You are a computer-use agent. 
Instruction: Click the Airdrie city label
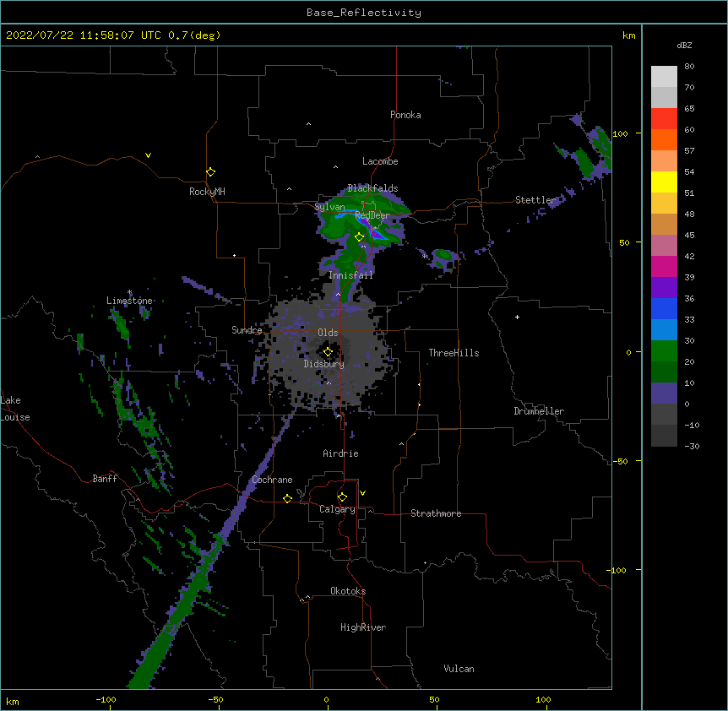click(x=340, y=453)
